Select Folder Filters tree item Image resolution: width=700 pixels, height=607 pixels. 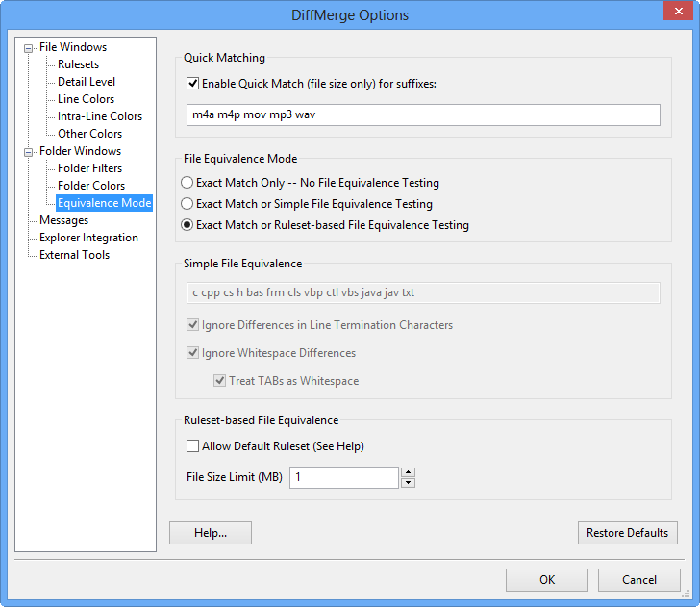tap(89, 168)
